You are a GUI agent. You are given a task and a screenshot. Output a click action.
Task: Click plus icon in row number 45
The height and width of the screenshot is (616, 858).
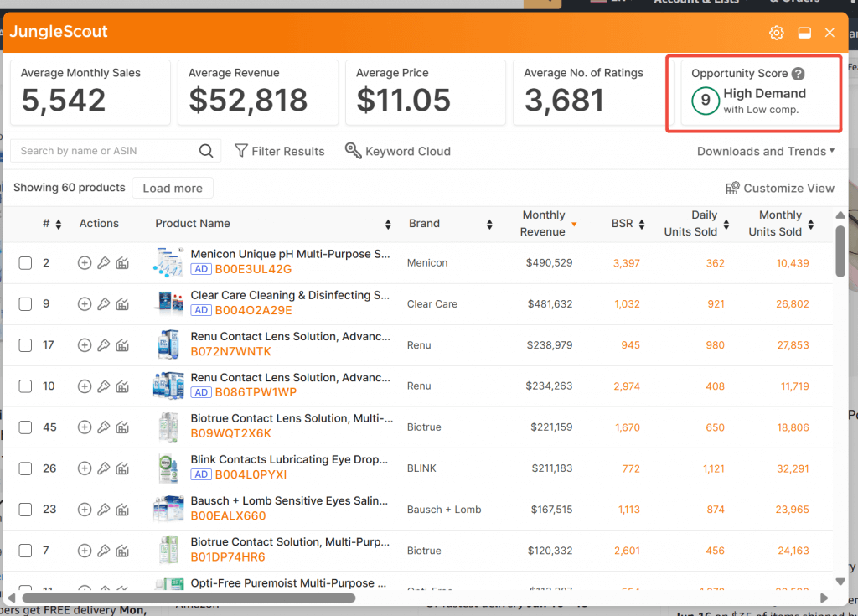(85, 427)
